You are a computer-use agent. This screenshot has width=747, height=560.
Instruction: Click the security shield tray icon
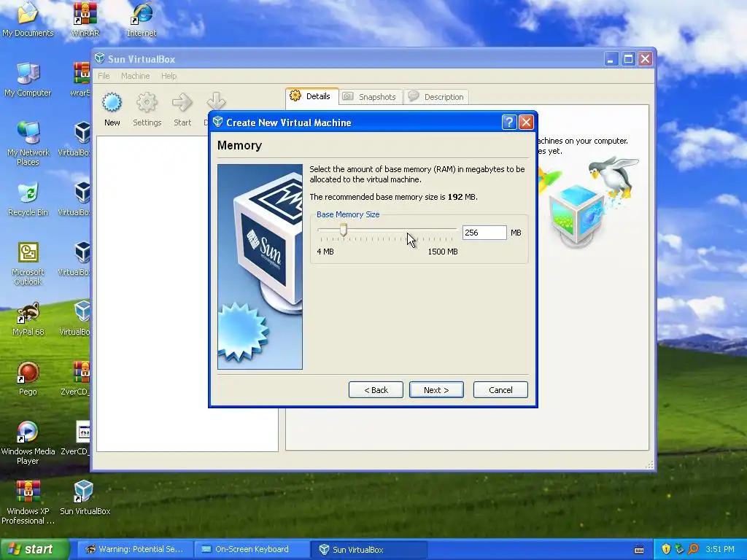pos(666,549)
